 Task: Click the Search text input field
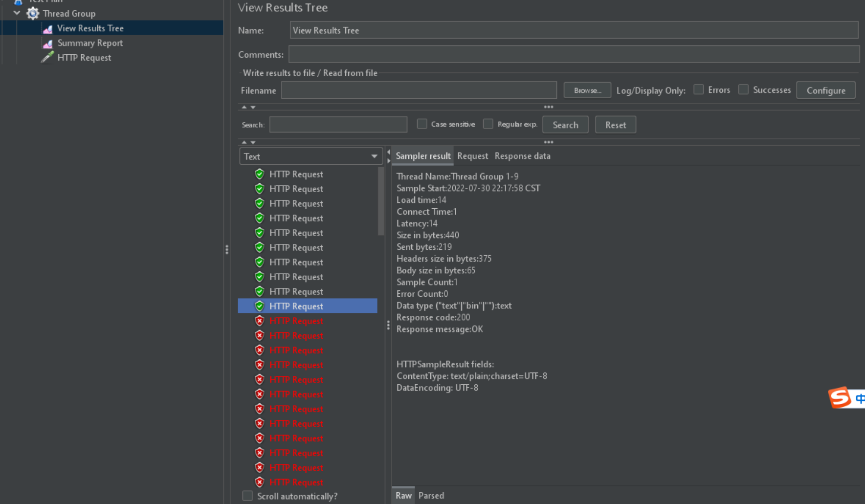pos(338,125)
